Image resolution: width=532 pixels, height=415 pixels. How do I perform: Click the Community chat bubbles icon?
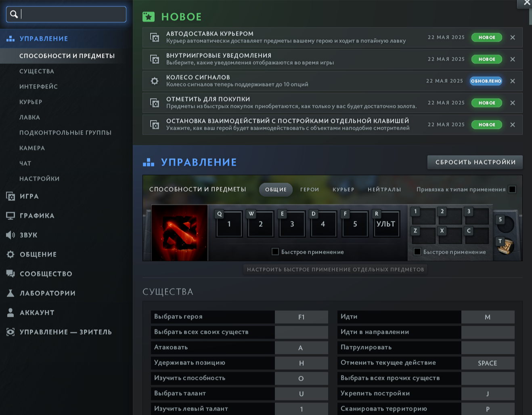point(10,274)
